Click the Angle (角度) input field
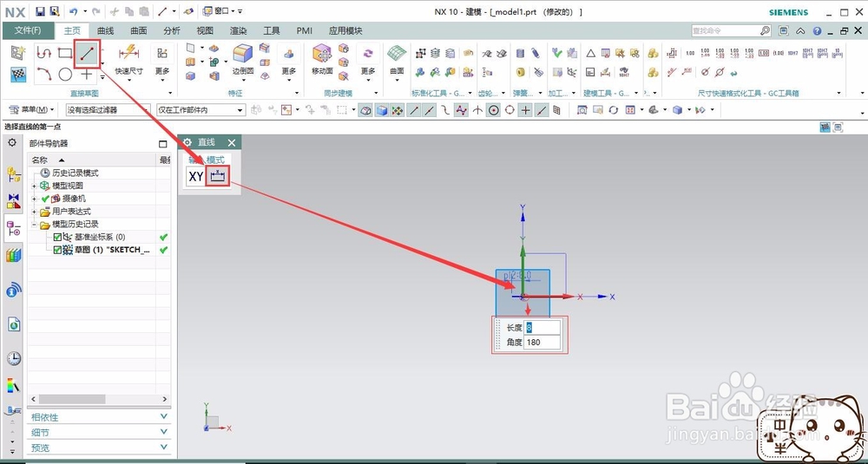The width and height of the screenshot is (868, 464). [x=542, y=343]
